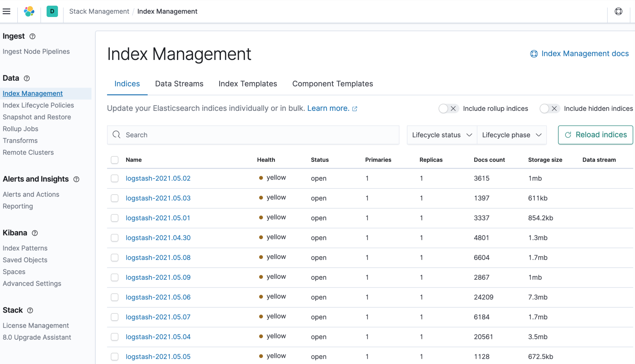This screenshot has height=364, width=635.
Task: Click help icon beside Data heading
Action: [x=27, y=78]
